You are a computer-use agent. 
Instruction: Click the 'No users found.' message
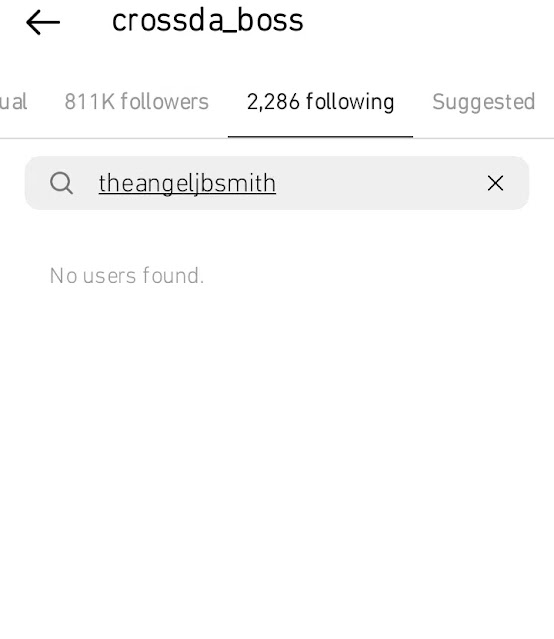[126, 276]
